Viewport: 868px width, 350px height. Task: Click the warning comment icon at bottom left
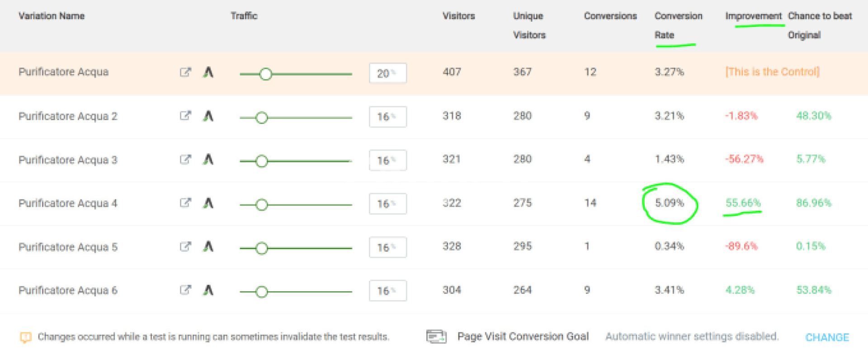tap(26, 337)
